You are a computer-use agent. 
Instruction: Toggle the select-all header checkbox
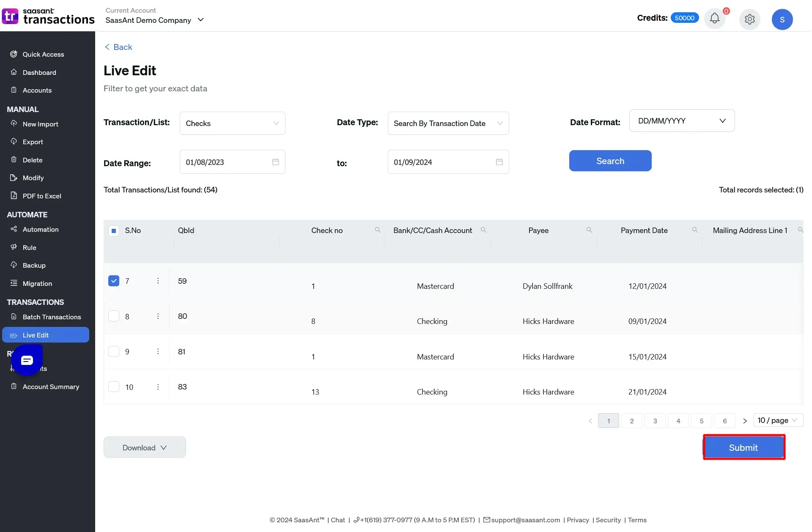pyautogui.click(x=114, y=230)
